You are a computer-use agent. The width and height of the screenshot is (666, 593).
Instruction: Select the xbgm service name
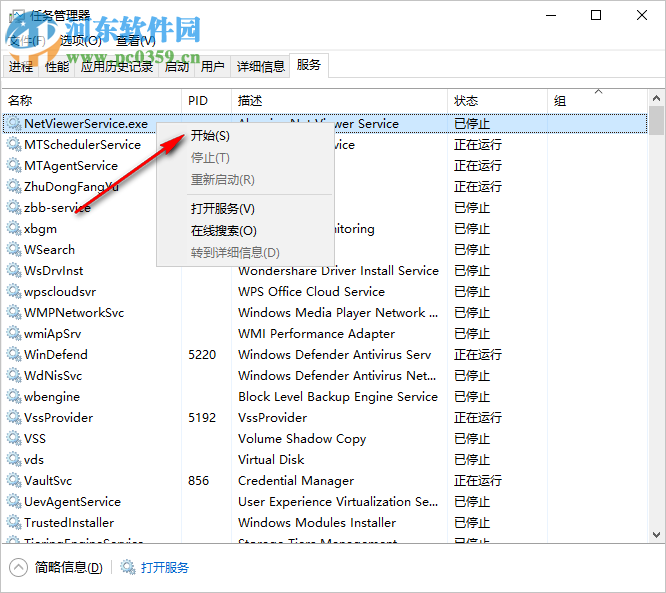coord(40,229)
